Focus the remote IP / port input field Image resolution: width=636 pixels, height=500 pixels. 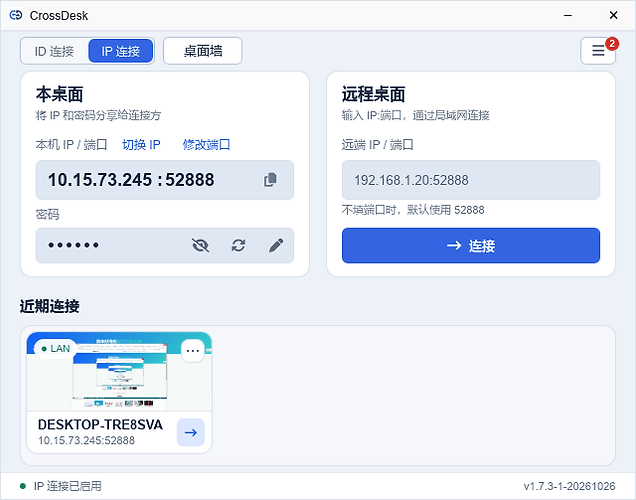pyautogui.click(x=471, y=180)
